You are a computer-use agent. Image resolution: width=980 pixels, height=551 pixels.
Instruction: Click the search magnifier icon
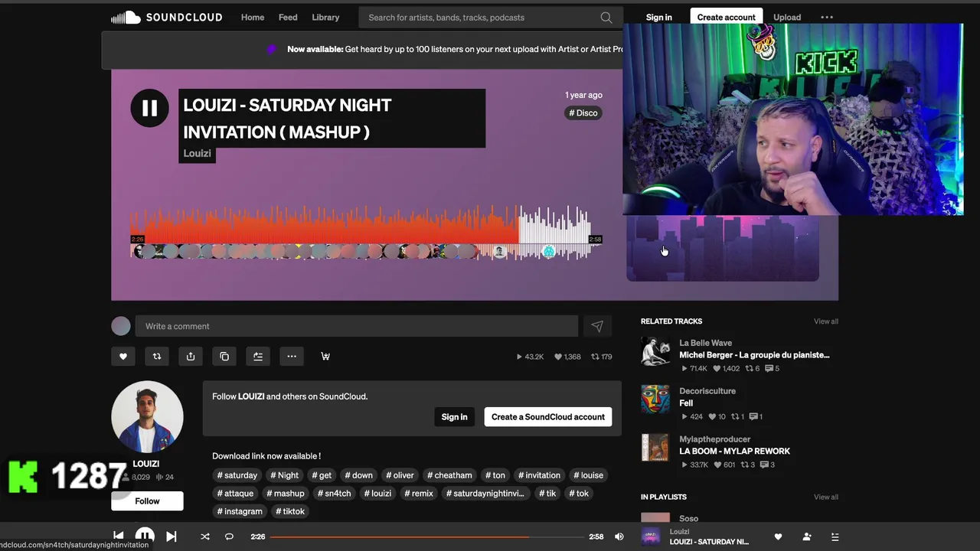coord(606,17)
